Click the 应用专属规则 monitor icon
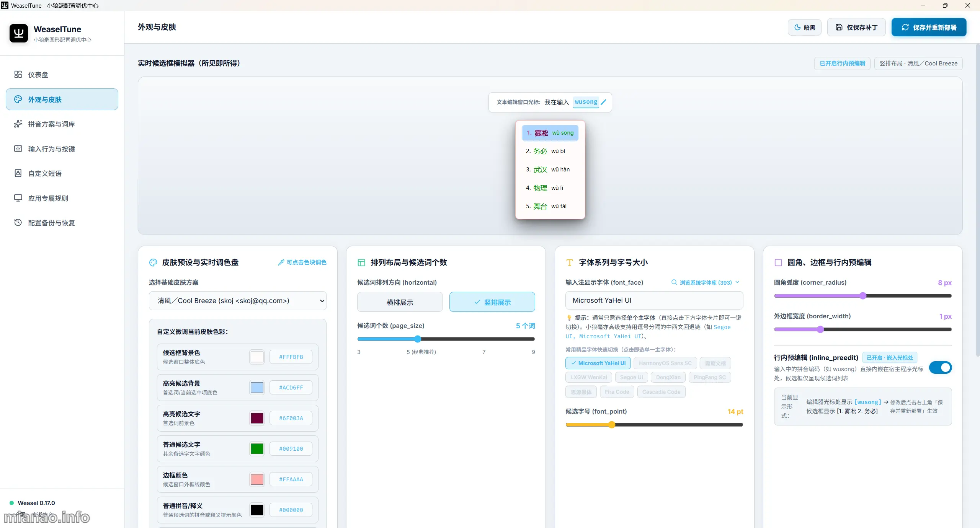The height and width of the screenshot is (528, 980). click(18, 198)
